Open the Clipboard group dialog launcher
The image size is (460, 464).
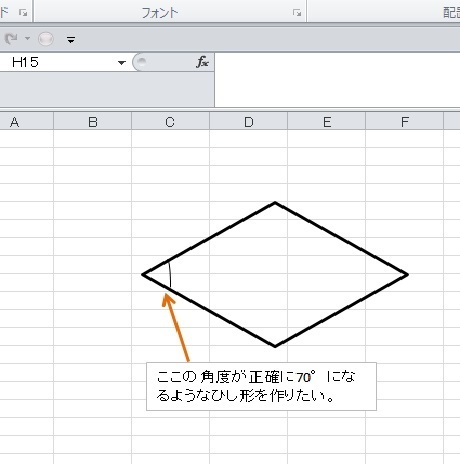[x=23, y=13]
